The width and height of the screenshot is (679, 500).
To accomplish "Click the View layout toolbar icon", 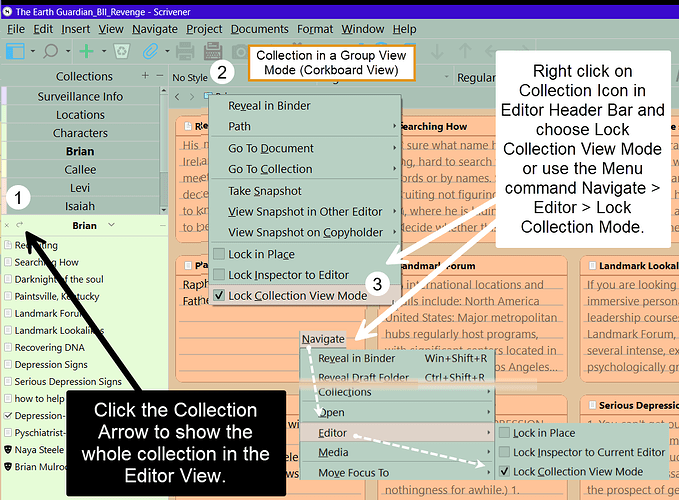I will coord(15,52).
